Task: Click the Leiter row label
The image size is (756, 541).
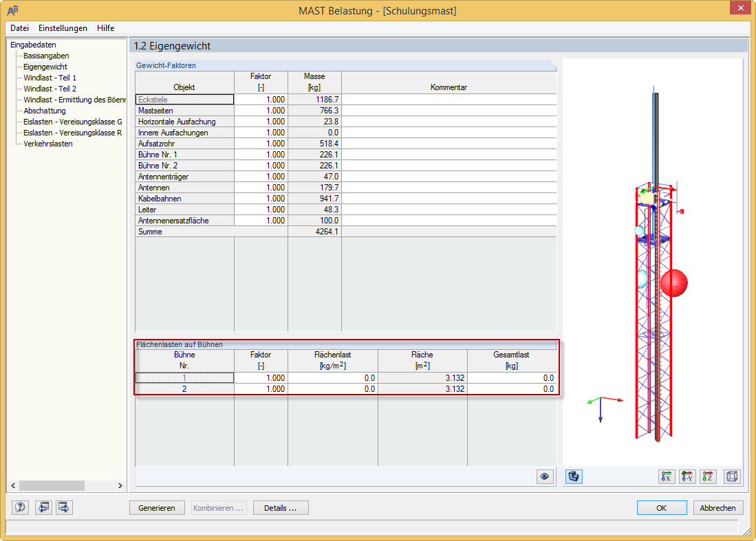Action: tap(184, 210)
